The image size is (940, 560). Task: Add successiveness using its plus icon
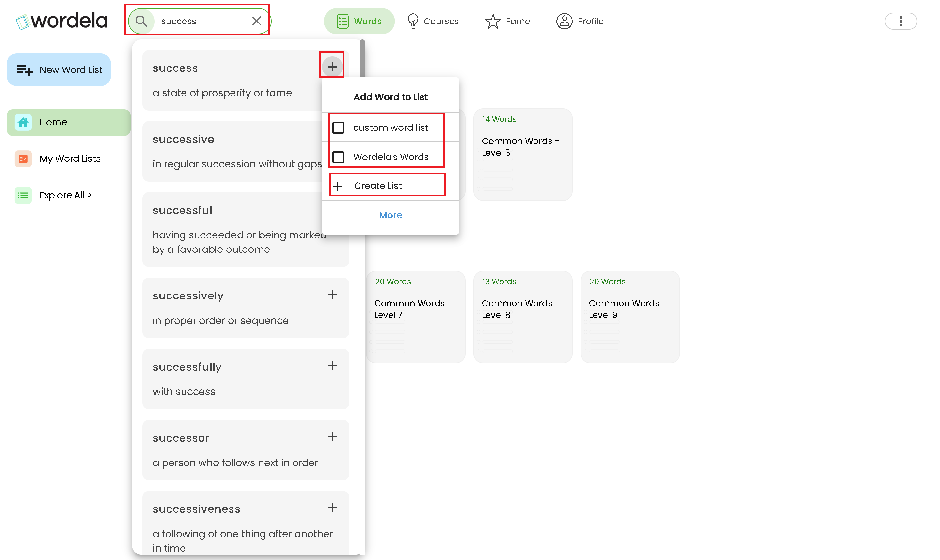332,508
